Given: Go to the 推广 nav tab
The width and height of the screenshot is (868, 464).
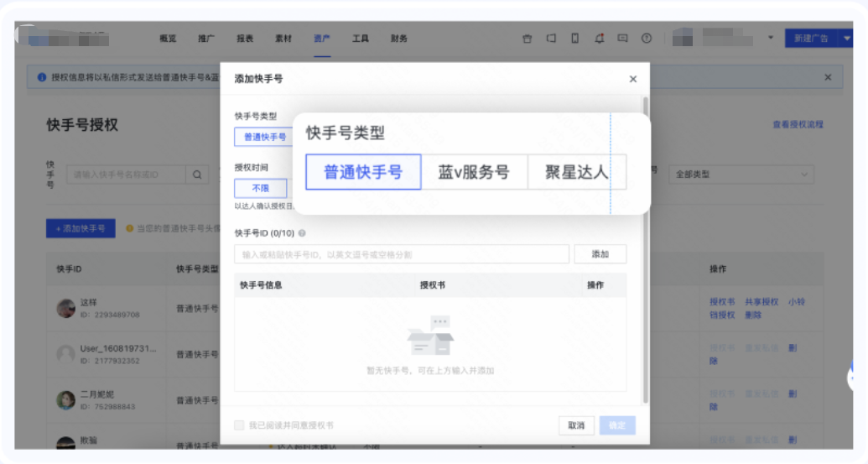Looking at the screenshot, I should click(206, 39).
